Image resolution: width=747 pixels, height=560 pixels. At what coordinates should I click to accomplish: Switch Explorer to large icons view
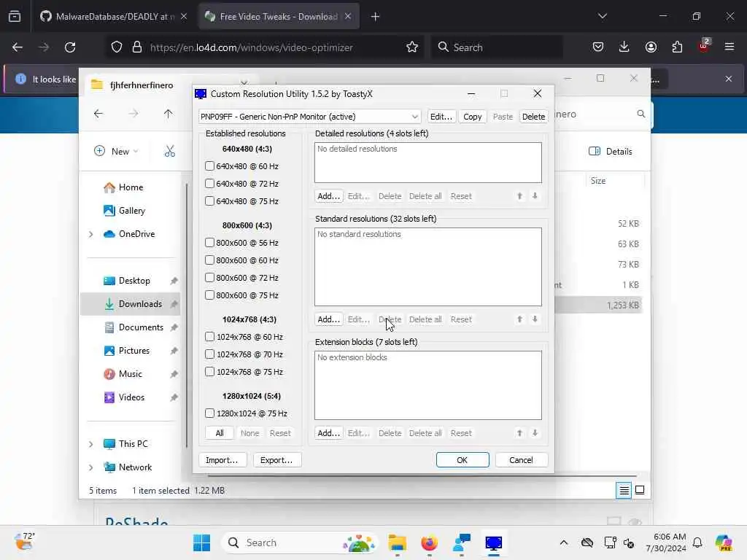640,490
